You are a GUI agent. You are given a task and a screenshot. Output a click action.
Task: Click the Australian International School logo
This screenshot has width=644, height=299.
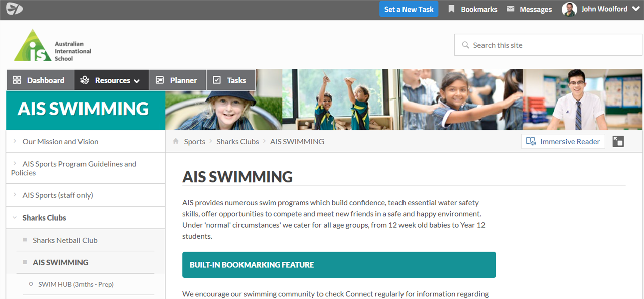click(x=52, y=46)
